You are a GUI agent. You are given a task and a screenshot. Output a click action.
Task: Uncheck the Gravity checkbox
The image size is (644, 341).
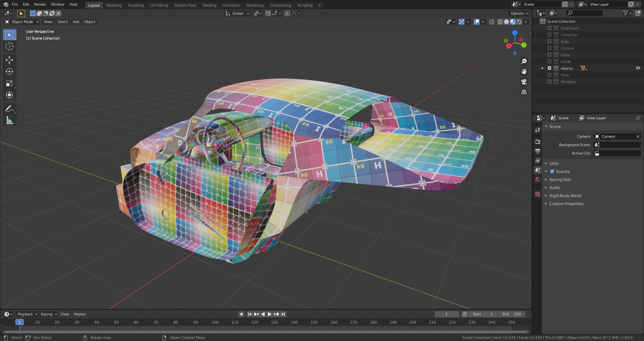[552, 171]
